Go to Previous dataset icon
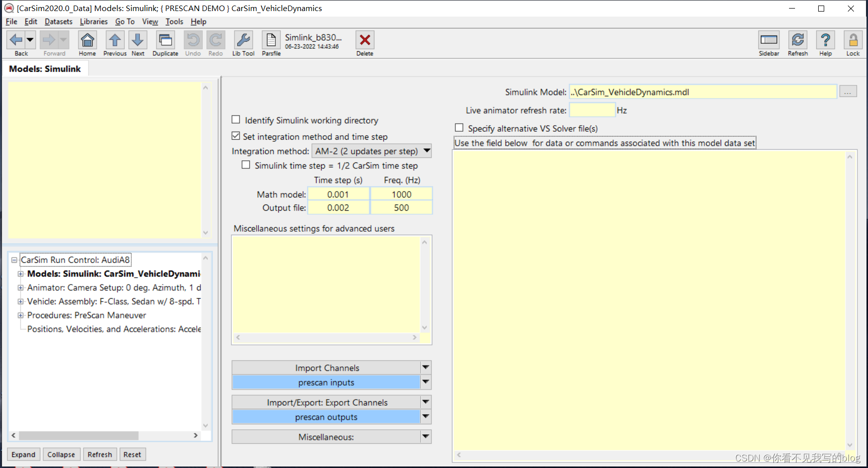The image size is (868, 468). (x=115, y=40)
